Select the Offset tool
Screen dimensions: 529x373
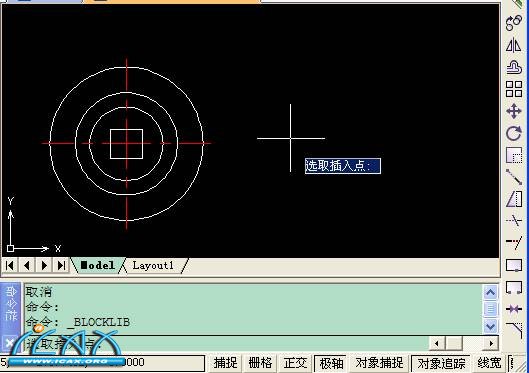click(514, 67)
